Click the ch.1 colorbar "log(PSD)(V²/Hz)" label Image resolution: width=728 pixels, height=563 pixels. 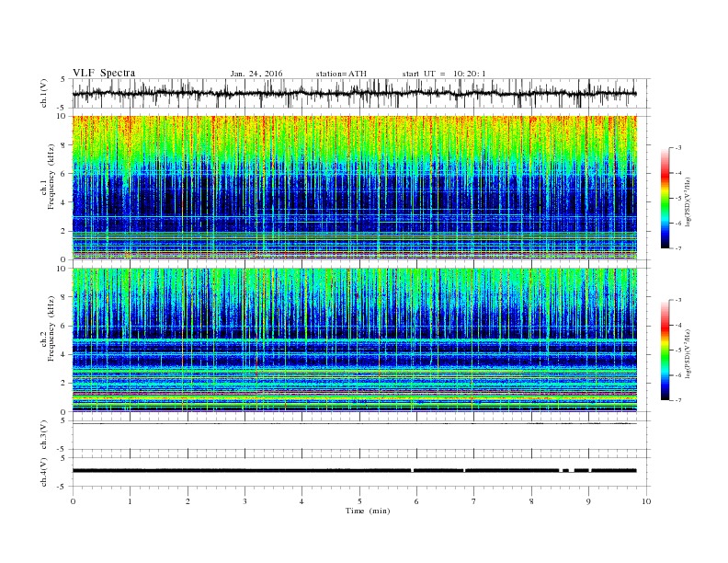[x=688, y=201]
